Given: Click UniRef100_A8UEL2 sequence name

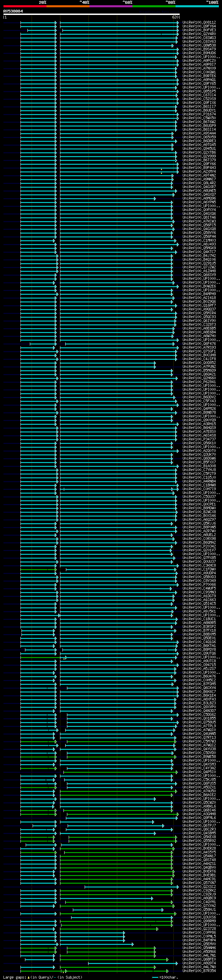Looking at the screenshot, I should (199, 535).
